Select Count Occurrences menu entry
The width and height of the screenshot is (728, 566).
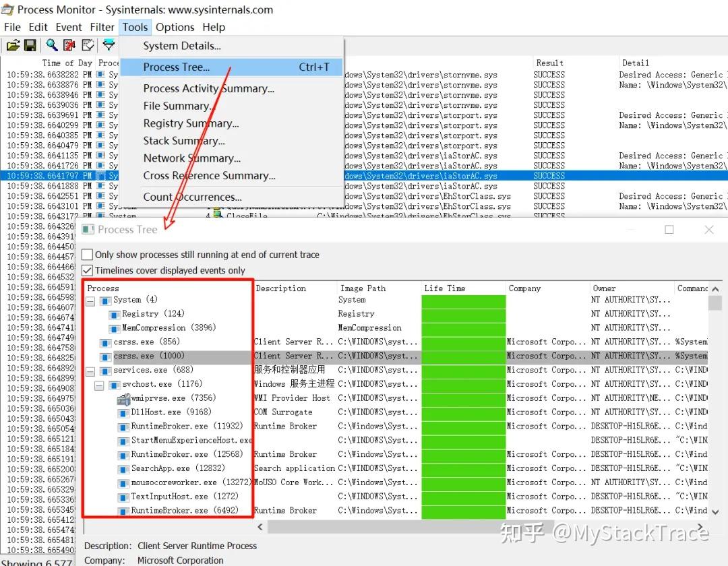(231, 197)
